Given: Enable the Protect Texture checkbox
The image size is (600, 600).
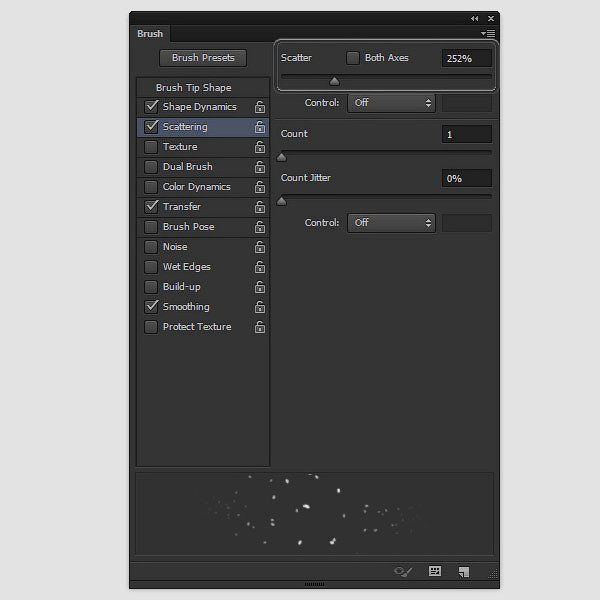Looking at the screenshot, I should coord(151,327).
